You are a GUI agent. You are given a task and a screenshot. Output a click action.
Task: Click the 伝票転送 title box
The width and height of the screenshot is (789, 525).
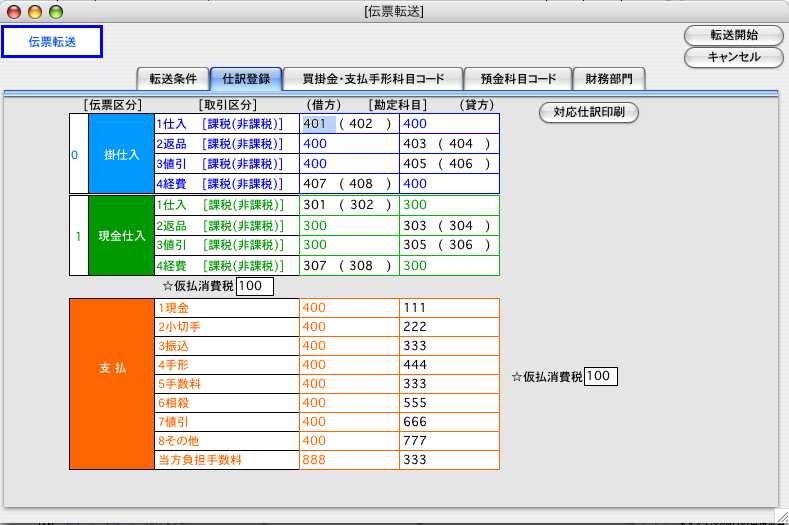pos(51,42)
